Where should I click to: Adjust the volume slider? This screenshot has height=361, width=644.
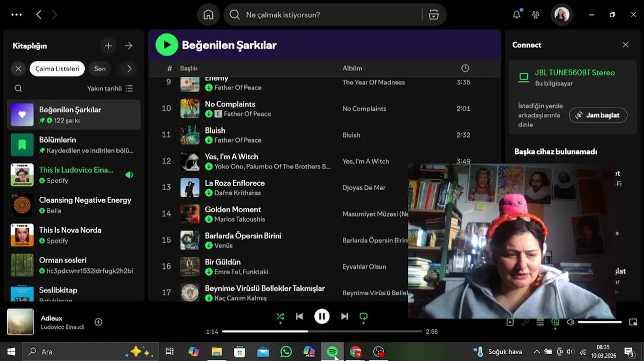tap(600, 322)
